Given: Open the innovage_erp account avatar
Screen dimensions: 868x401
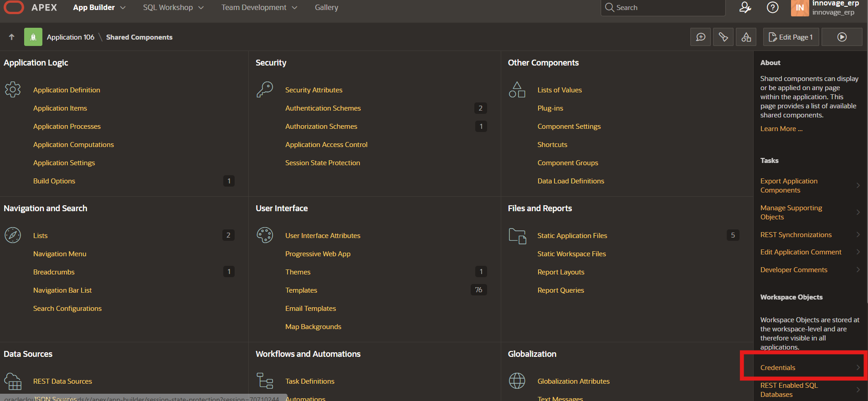Looking at the screenshot, I should coord(800,8).
